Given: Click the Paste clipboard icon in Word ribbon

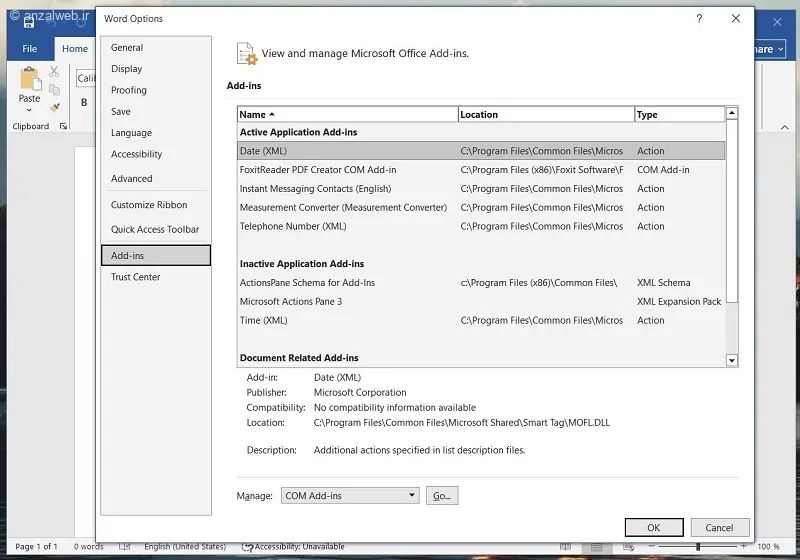Looking at the screenshot, I should pos(30,79).
